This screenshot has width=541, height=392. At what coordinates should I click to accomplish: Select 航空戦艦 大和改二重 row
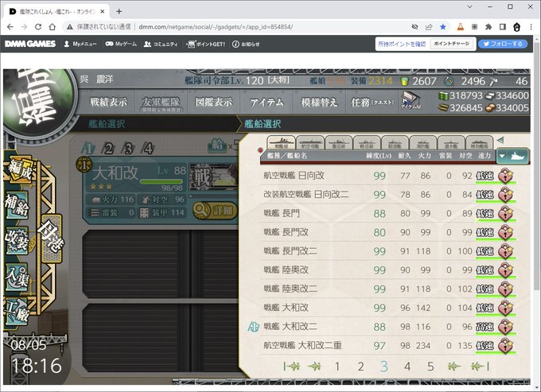point(389,345)
